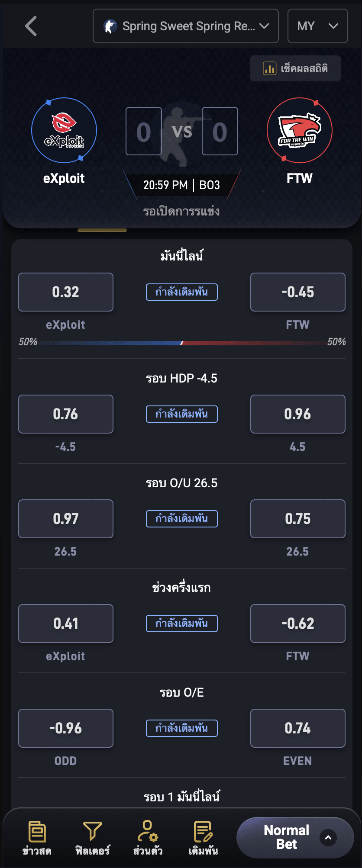Screen dimensions: 362x868
Task: Open the news feed icon in bottom bar
Action: tap(37, 832)
